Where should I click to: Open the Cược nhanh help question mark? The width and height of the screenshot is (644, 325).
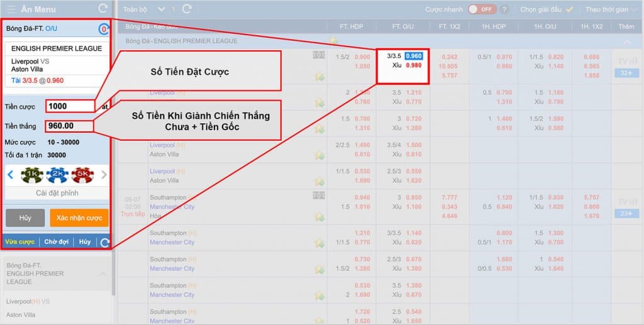[x=504, y=9]
